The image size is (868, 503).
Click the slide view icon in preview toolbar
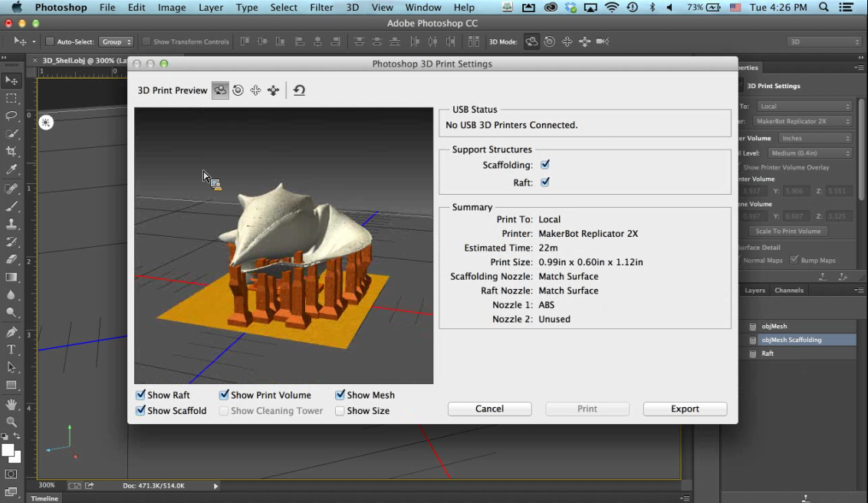click(273, 90)
